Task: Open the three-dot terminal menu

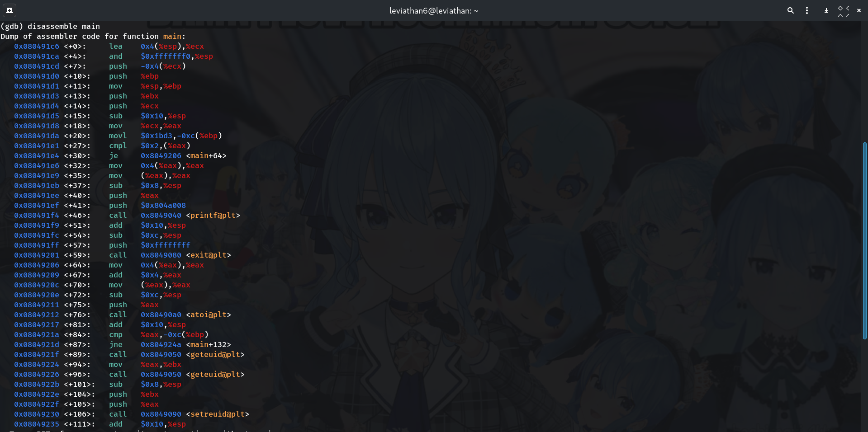Action: click(x=807, y=10)
